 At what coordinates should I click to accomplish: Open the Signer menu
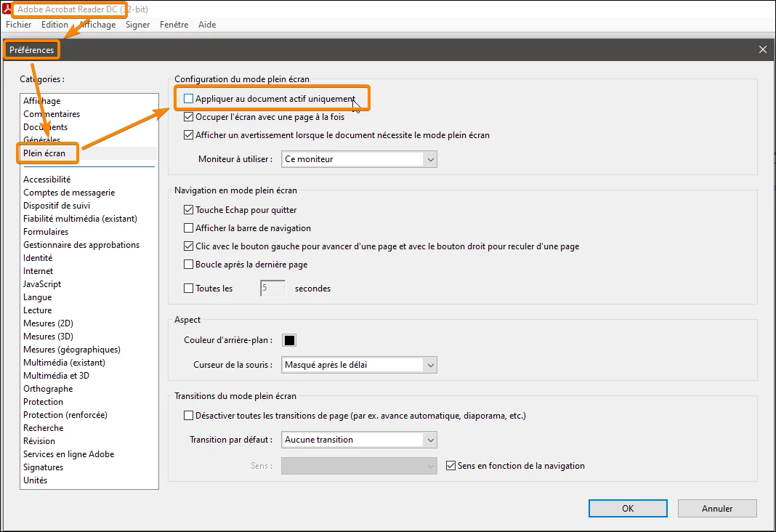(137, 24)
